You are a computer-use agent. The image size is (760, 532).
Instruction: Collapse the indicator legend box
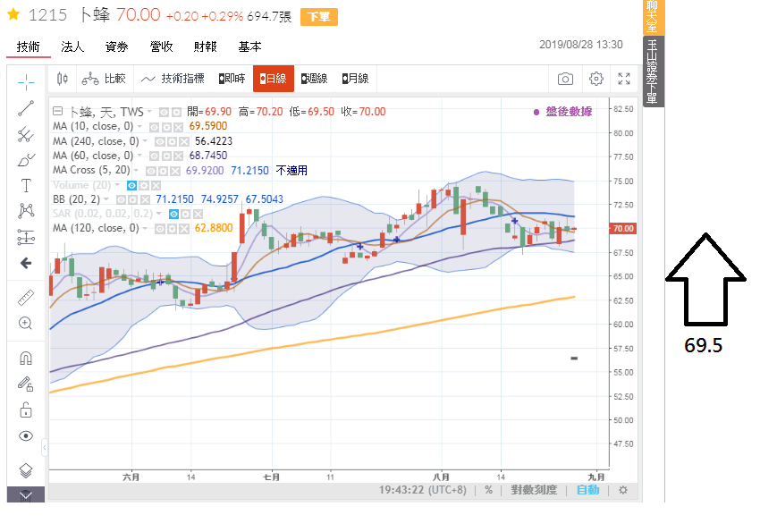click(57, 111)
